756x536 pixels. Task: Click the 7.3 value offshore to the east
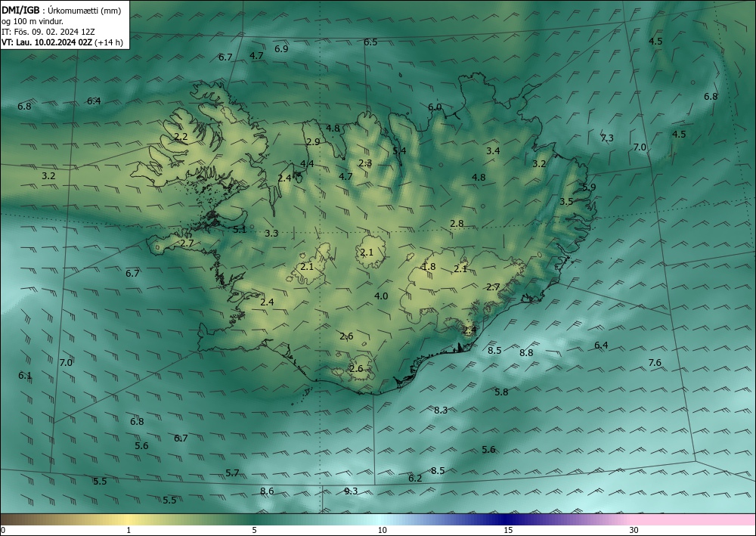pyautogui.click(x=607, y=138)
